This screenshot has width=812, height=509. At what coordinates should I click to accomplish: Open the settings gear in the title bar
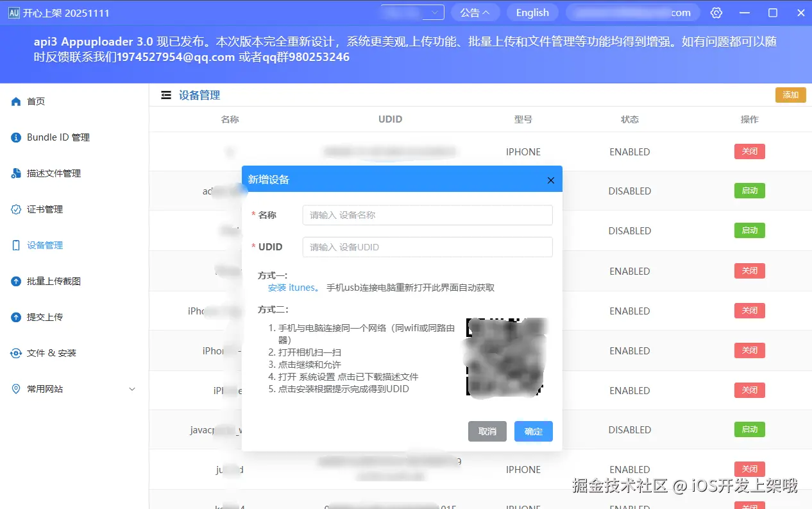click(x=716, y=12)
